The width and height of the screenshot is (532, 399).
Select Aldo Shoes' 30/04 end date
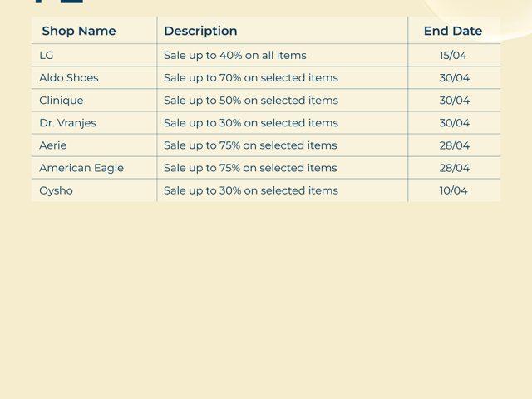455,78
